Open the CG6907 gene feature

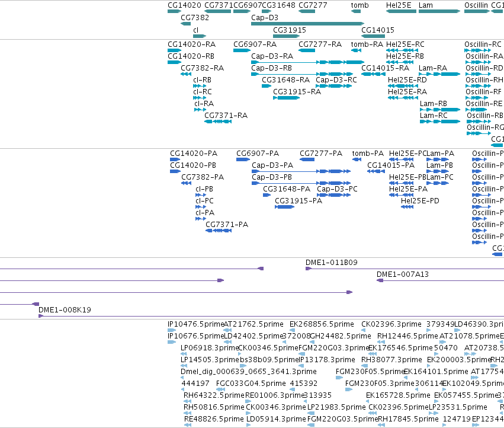(x=242, y=11)
